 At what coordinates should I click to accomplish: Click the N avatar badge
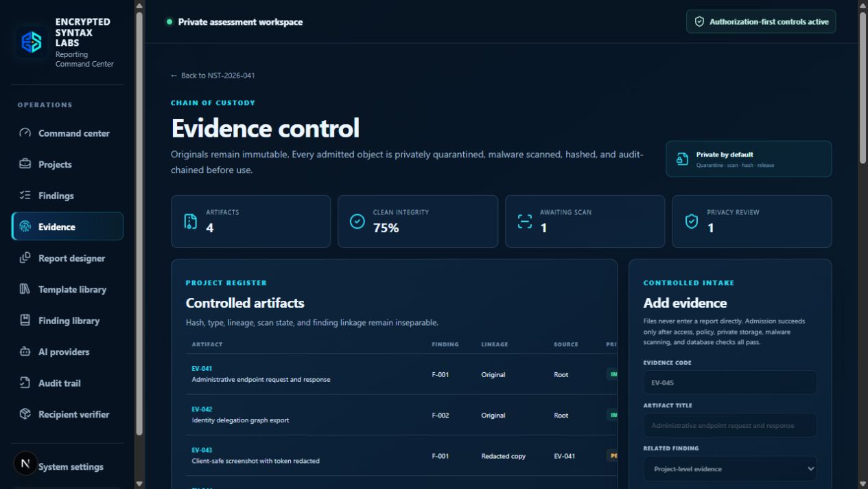25,464
